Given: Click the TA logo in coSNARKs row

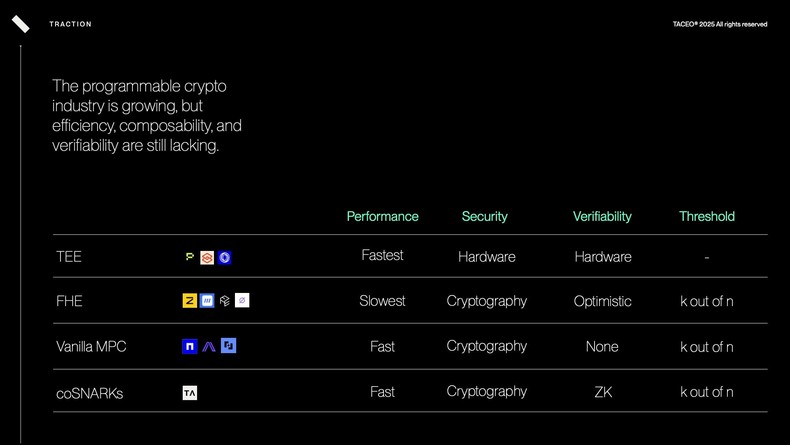Looking at the screenshot, I should click(x=190, y=393).
